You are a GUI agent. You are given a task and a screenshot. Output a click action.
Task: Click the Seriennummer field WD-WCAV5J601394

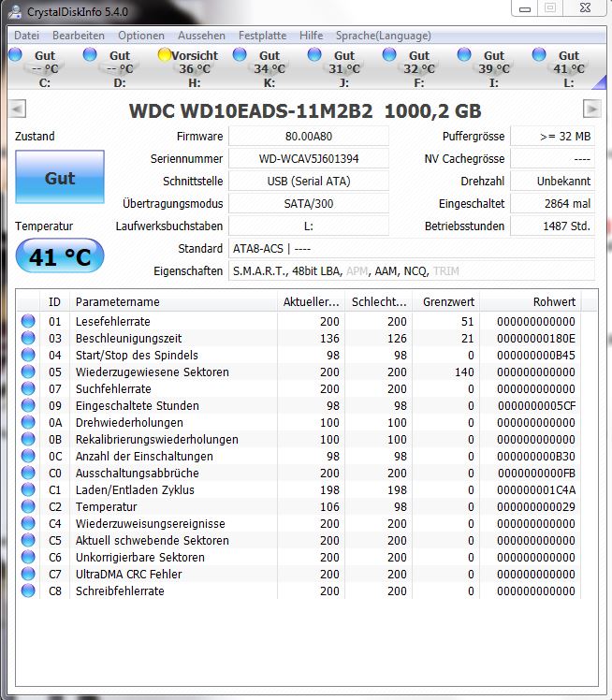(309, 158)
